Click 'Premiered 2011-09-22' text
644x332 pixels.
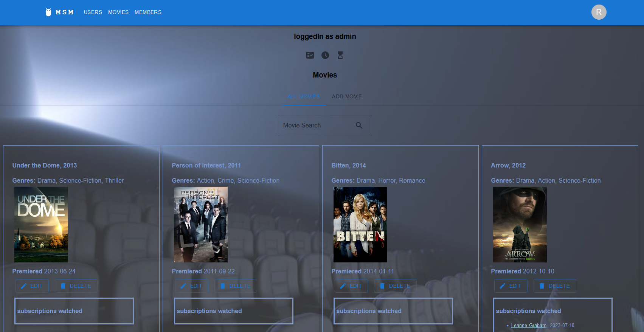[203, 271]
